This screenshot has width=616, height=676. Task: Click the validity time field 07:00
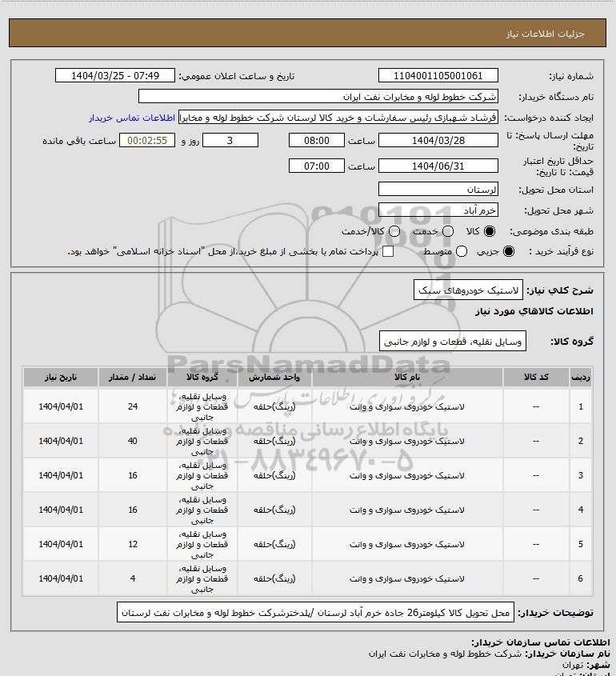click(317, 166)
